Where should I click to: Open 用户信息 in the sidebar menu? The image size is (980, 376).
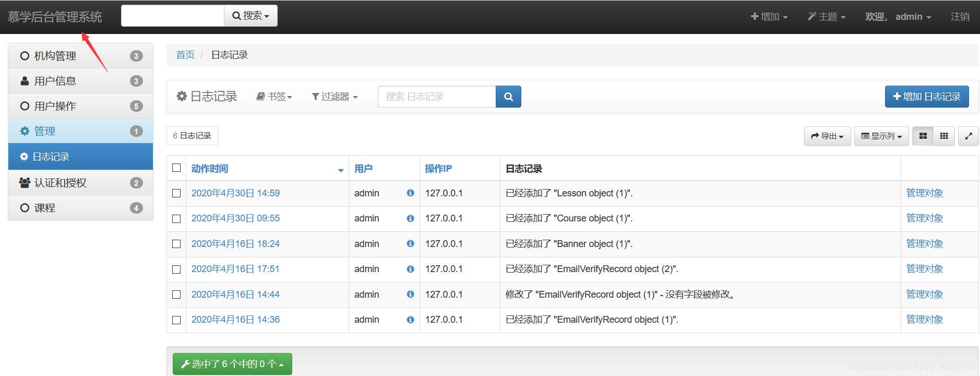55,81
